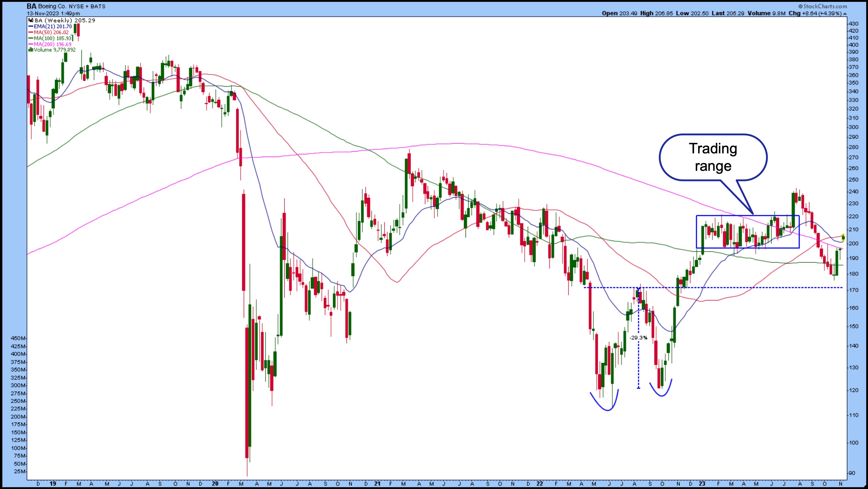Click the -29.3% measurement label
Image resolution: width=868 pixels, height=489 pixels.
coord(638,338)
